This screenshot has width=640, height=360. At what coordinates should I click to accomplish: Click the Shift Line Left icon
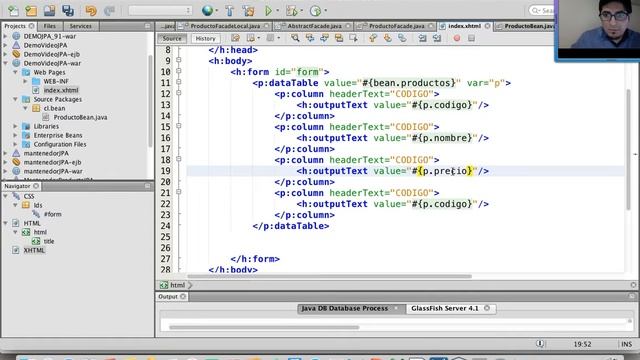coord(422,38)
